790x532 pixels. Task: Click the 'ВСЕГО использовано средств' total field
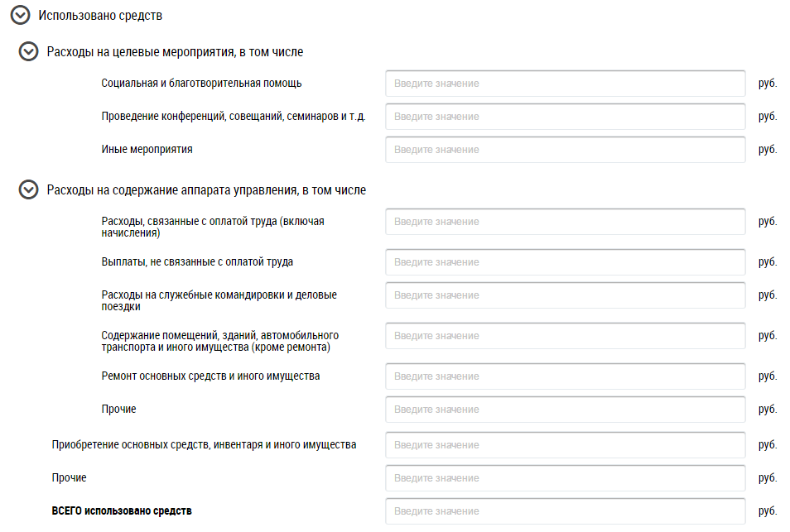566,511
